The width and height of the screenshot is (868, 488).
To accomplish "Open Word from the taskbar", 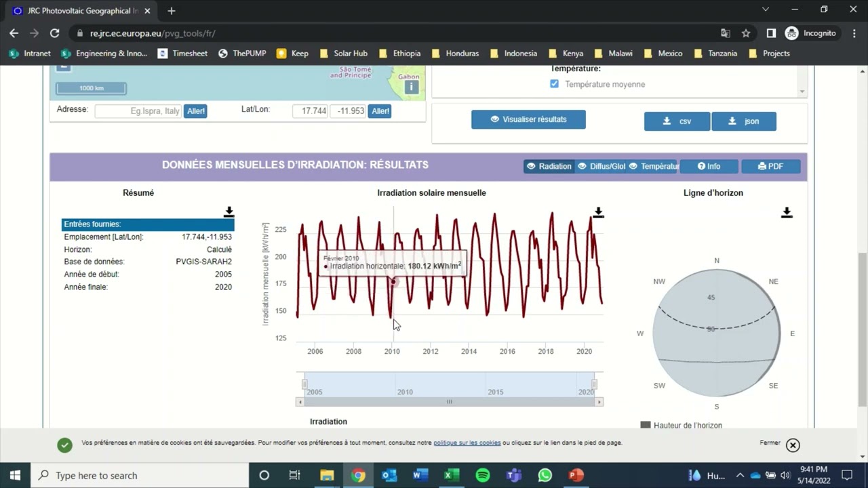I will coord(420,475).
